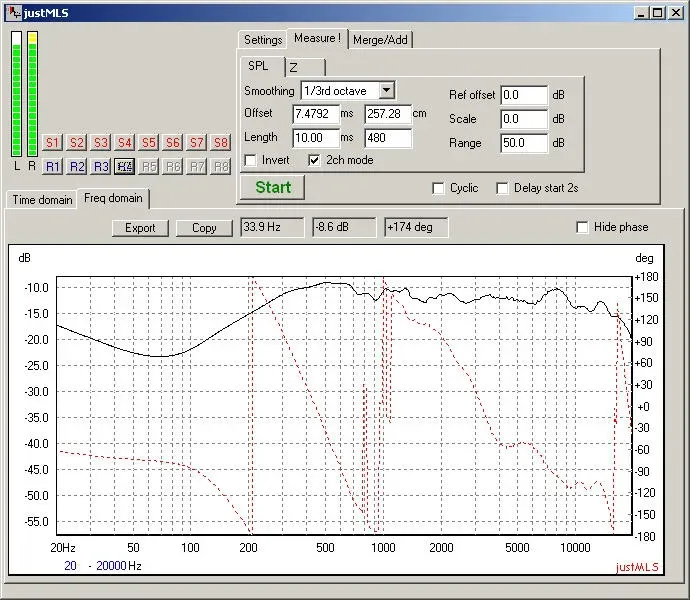
Task: Select the Freq domain tab
Action: coord(114,198)
